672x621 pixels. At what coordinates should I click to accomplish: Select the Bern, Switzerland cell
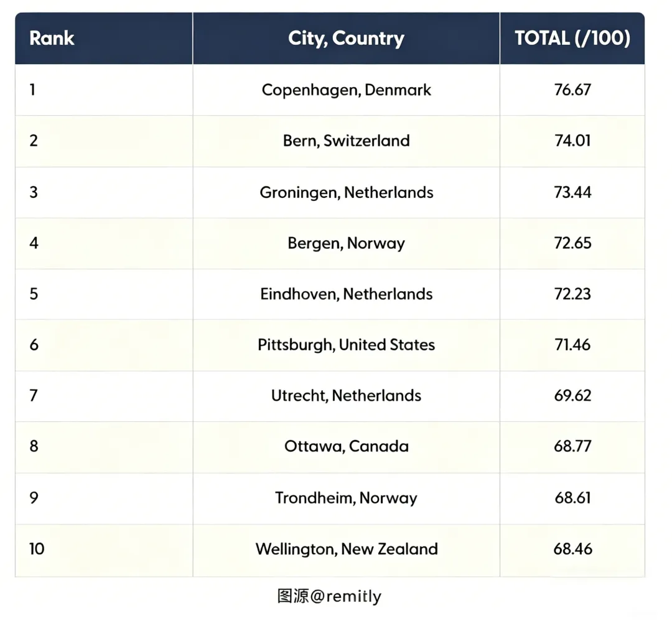346,141
